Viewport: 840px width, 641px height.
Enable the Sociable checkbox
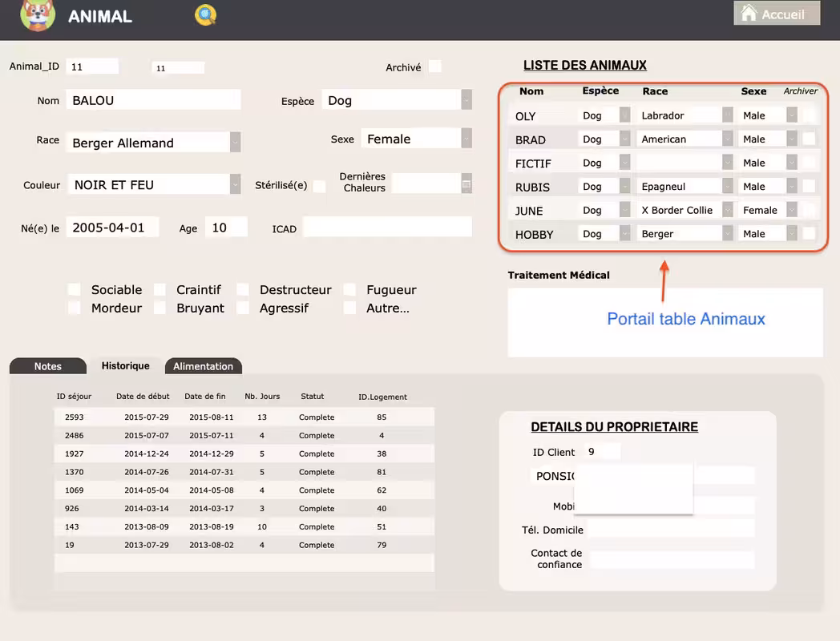[74, 290]
